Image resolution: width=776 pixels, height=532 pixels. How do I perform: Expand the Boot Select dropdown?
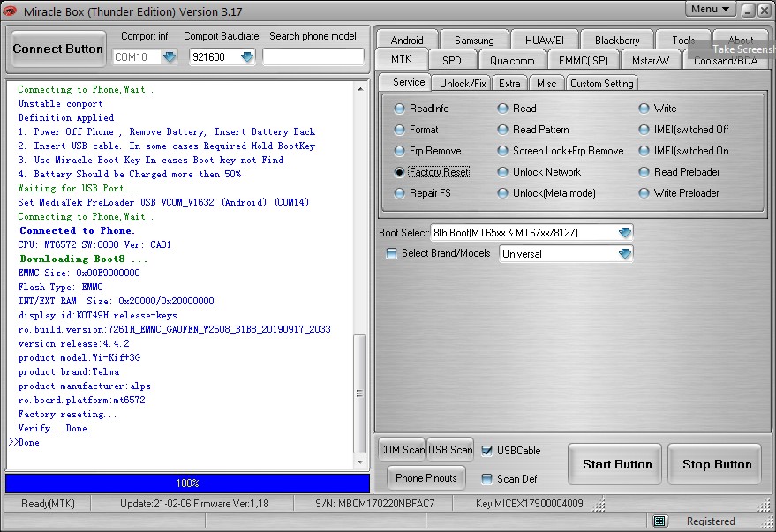(625, 233)
